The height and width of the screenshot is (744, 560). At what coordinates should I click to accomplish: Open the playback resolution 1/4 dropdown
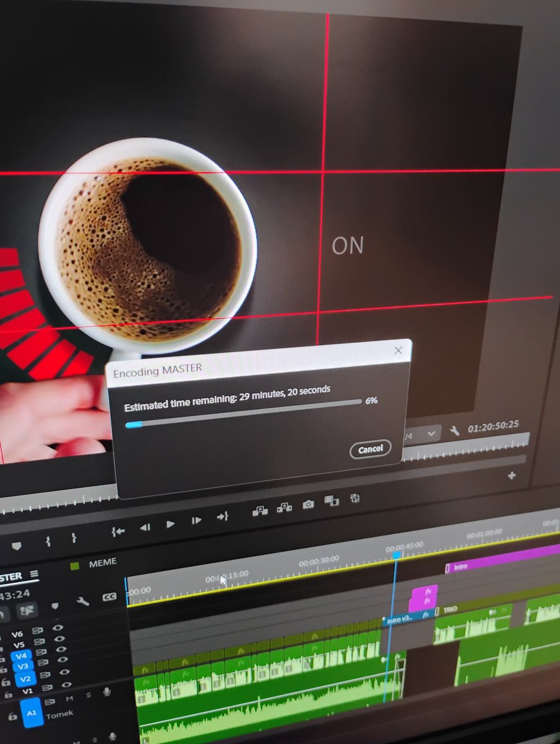click(x=422, y=434)
